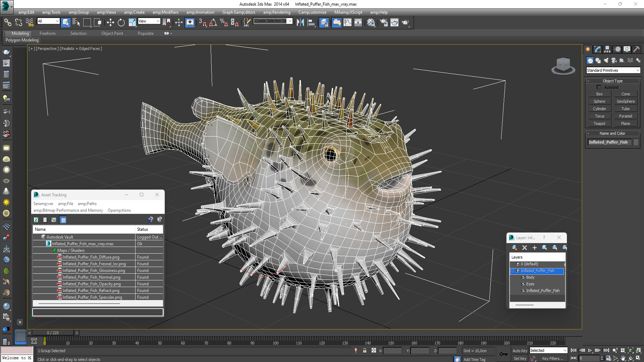This screenshot has width=644, height=362.
Task: Click the Select by Name icon
Action: 76,22
